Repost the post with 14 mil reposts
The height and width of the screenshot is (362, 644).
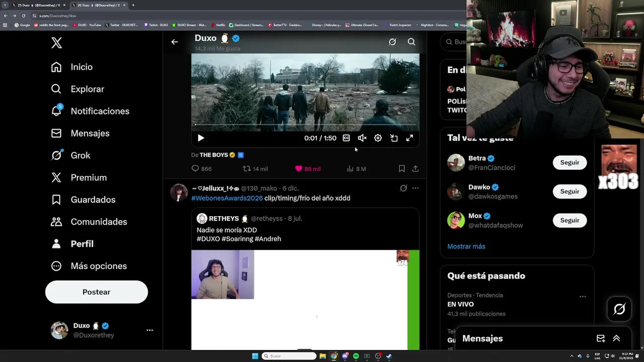256,169
